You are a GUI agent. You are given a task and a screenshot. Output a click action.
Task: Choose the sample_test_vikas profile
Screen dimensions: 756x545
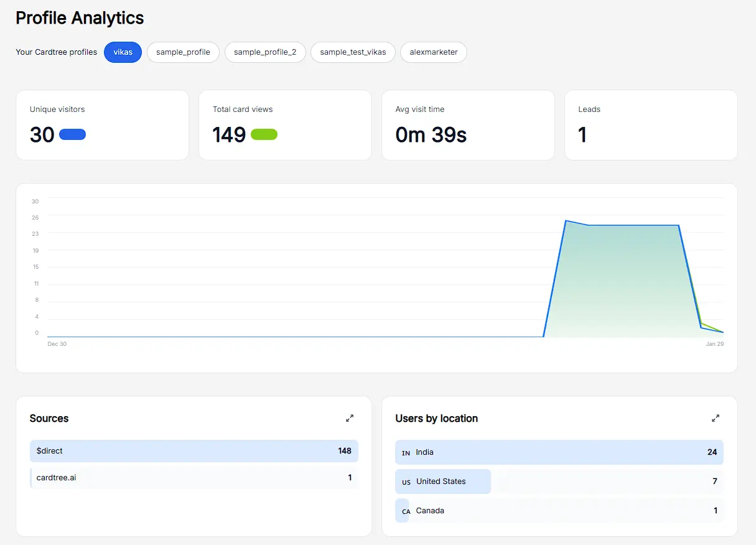click(x=353, y=52)
